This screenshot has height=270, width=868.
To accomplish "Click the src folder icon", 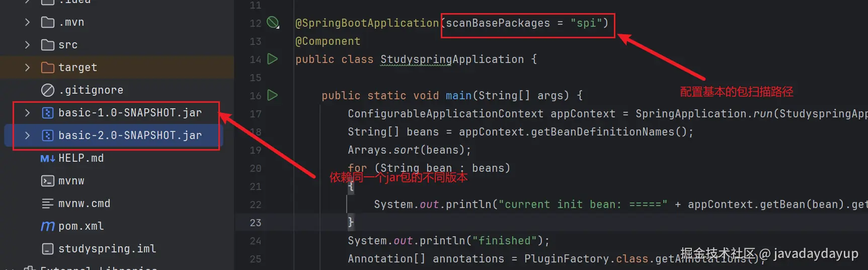I will coord(48,45).
